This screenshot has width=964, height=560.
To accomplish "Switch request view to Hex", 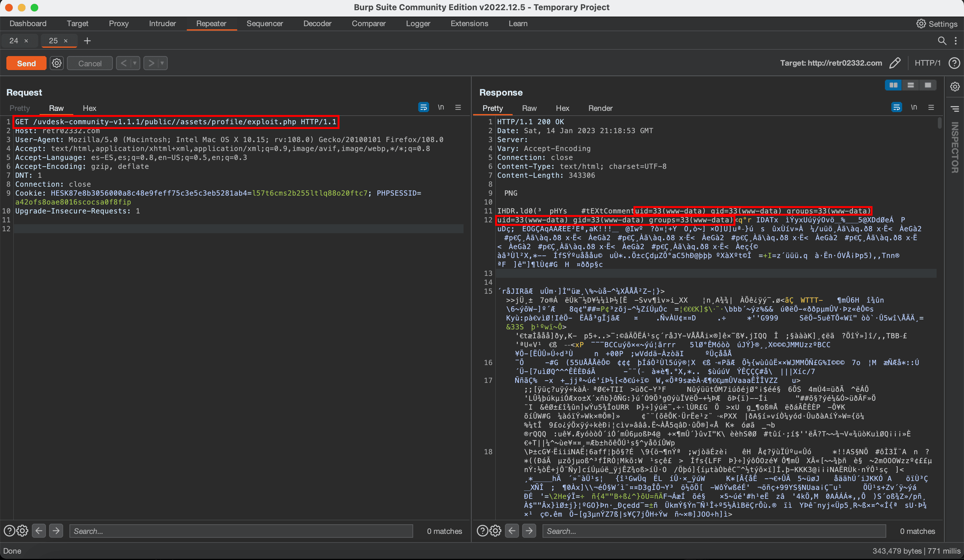I will 90,108.
